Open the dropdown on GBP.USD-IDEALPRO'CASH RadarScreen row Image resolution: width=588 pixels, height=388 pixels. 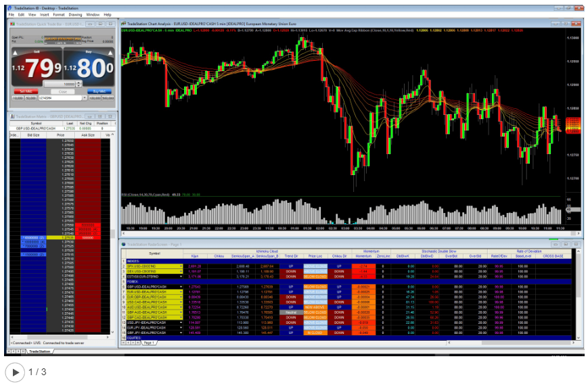(x=181, y=287)
